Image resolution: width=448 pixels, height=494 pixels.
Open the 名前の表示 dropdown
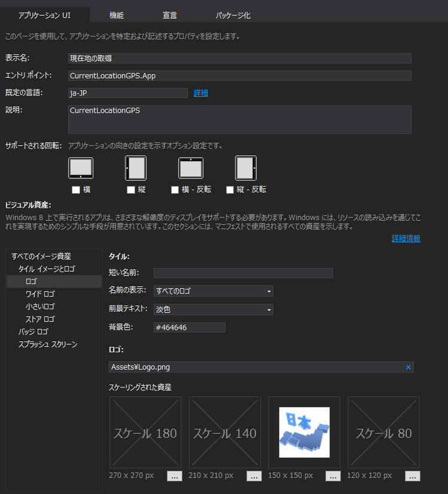214,291
